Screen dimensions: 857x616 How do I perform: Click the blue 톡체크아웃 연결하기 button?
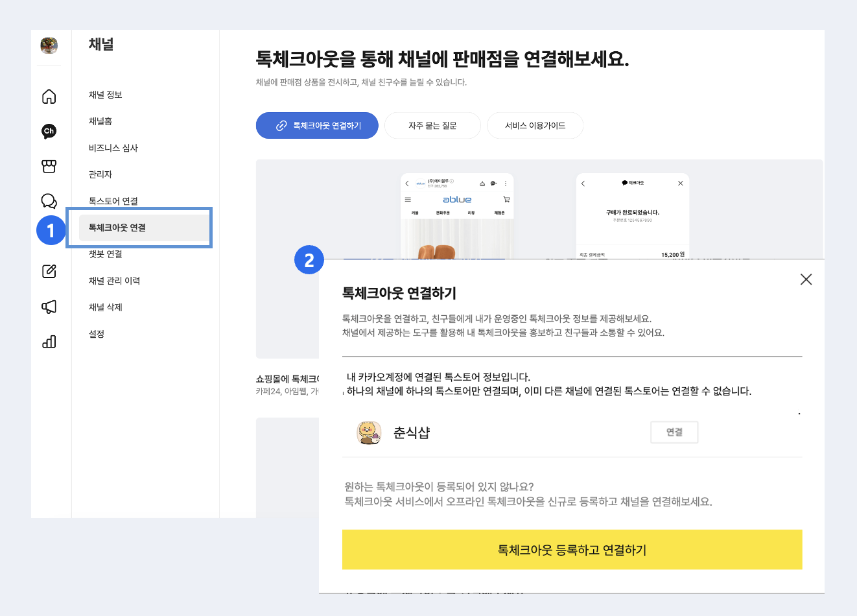[317, 126]
